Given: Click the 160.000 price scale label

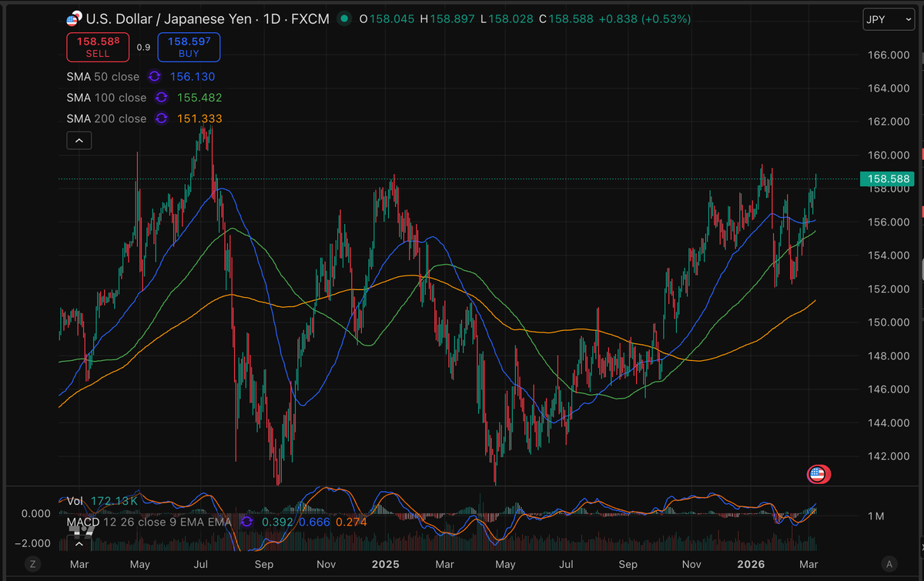Looking at the screenshot, I should point(889,155).
